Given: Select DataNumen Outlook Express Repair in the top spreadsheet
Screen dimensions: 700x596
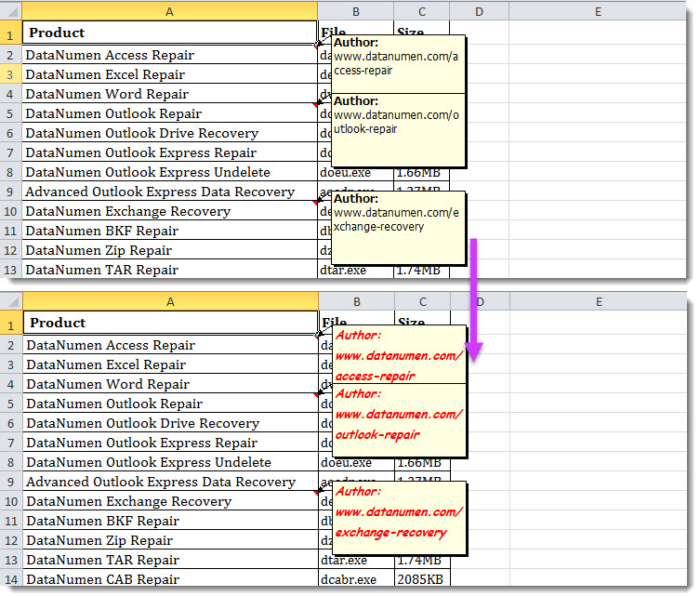Looking at the screenshot, I should (169, 152).
